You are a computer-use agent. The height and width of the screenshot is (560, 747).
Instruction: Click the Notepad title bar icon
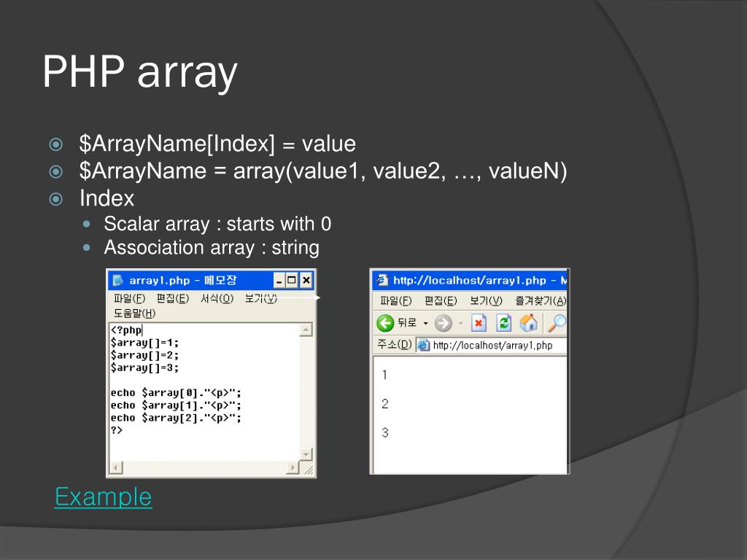coord(117,281)
